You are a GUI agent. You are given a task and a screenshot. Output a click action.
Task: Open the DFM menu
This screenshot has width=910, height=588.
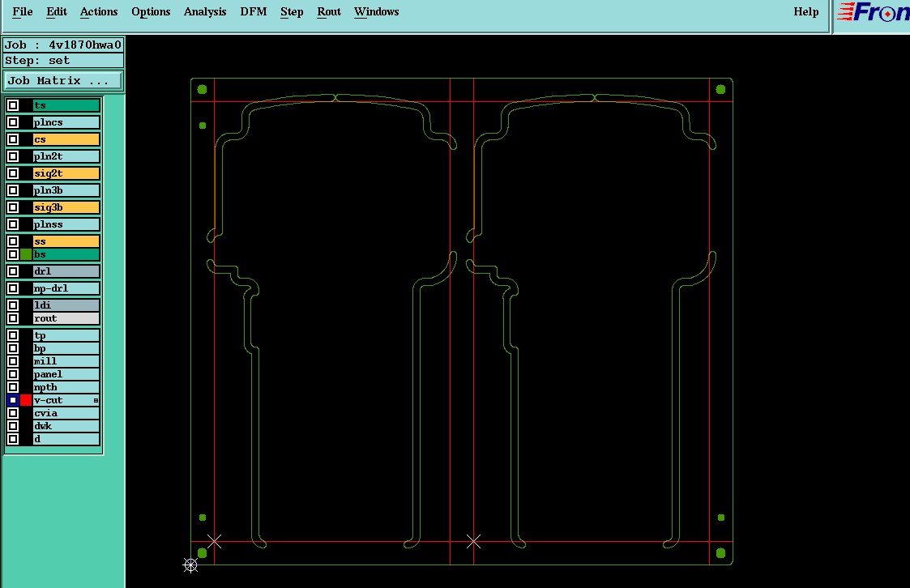tap(254, 11)
